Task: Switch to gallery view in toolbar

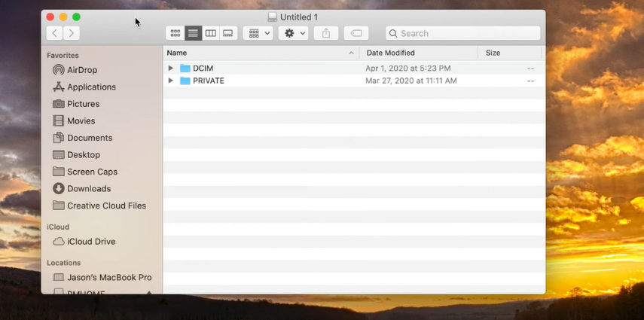Action: click(228, 33)
